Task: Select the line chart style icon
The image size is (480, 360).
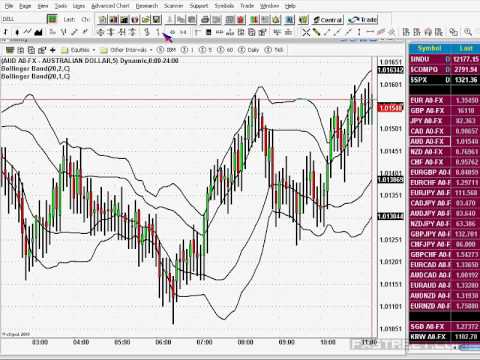Action: tap(27, 32)
